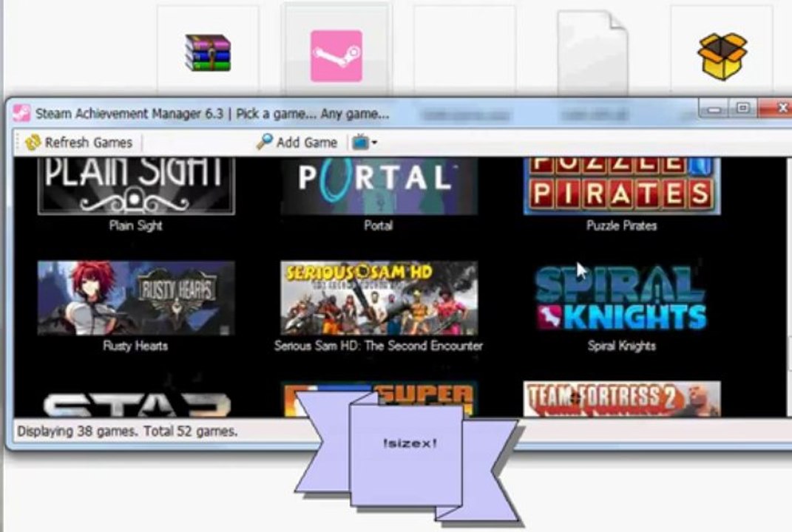792x532 pixels.
Task: Maximize the Steam Achievement Manager window
Action: (742, 108)
